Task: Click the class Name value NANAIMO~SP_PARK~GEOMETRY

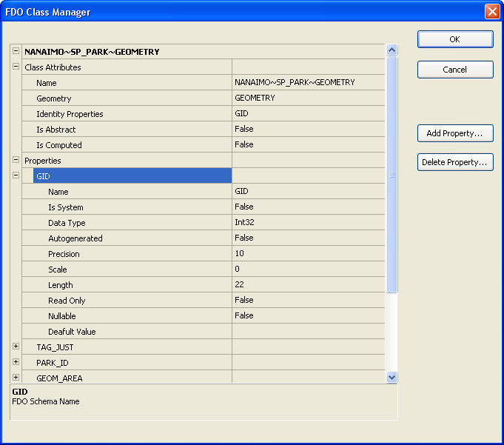Action: (295, 82)
